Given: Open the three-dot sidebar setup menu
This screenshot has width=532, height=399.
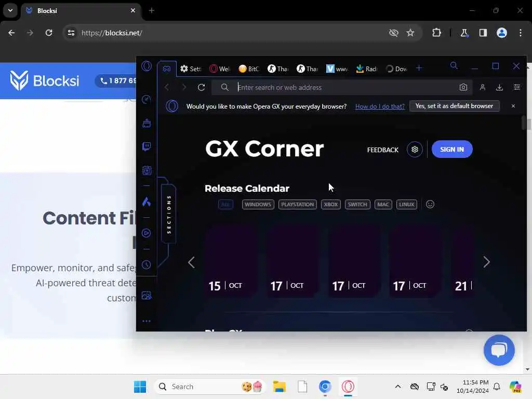Looking at the screenshot, I should click(147, 321).
